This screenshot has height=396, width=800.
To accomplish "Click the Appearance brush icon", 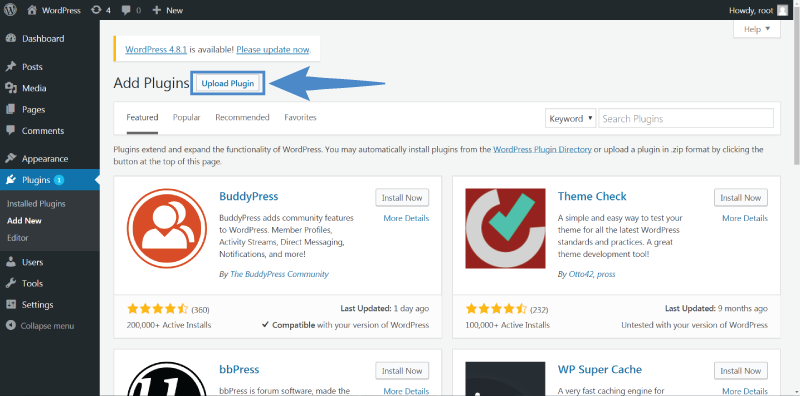I will coord(11,159).
